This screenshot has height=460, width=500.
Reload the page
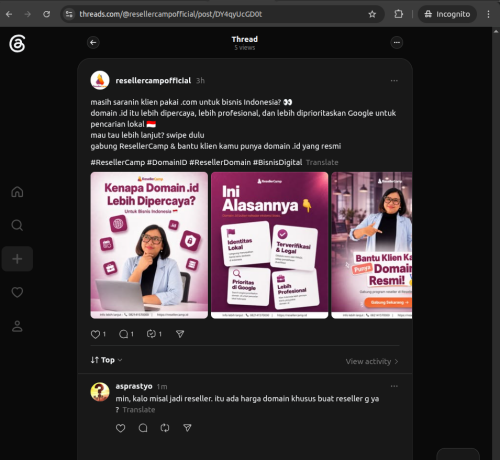coord(47,14)
